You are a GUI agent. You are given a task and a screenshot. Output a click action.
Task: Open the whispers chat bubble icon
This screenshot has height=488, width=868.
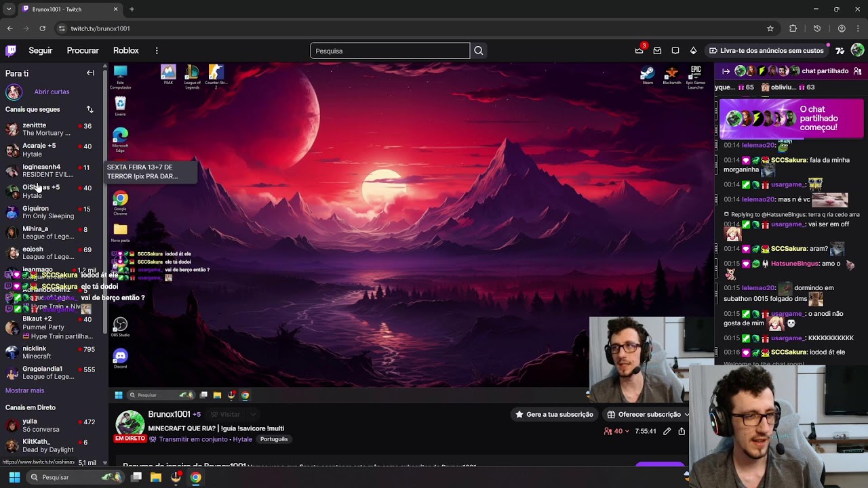coord(675,51)
